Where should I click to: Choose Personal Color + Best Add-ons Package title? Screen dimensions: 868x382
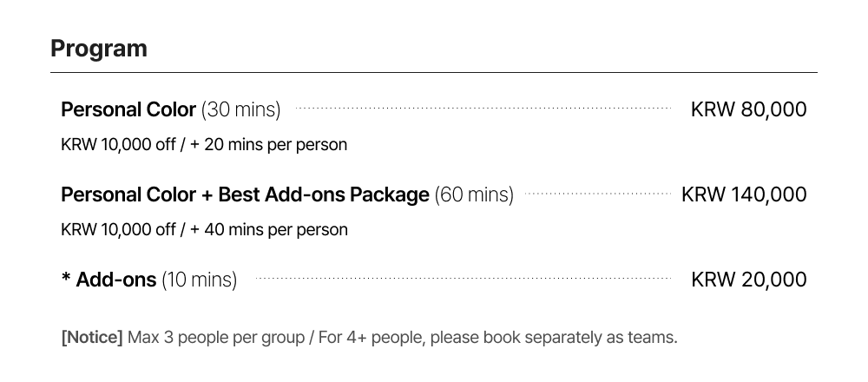[245, 194]
